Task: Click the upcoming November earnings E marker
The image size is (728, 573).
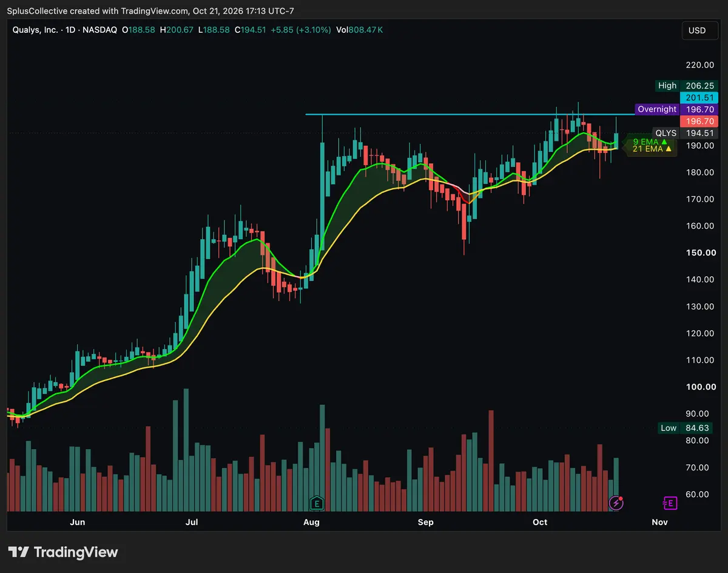Action: click(x=670, y=503)
